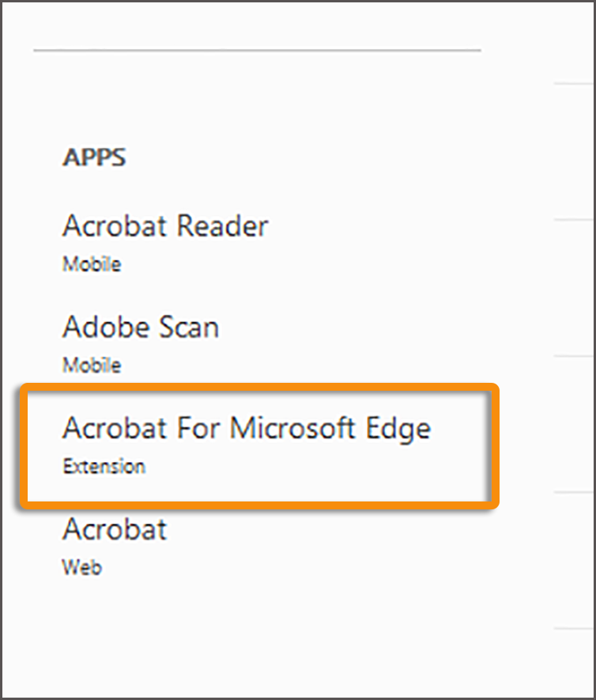Screen dimensions: 596x700
Task: Open the Acrobat entry at the bottom
Action: click(x=114, y=530)
